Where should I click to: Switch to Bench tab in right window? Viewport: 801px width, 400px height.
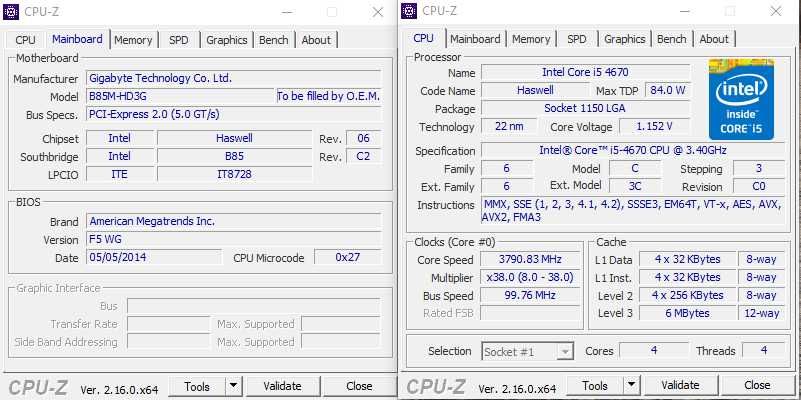coord(672,39)
